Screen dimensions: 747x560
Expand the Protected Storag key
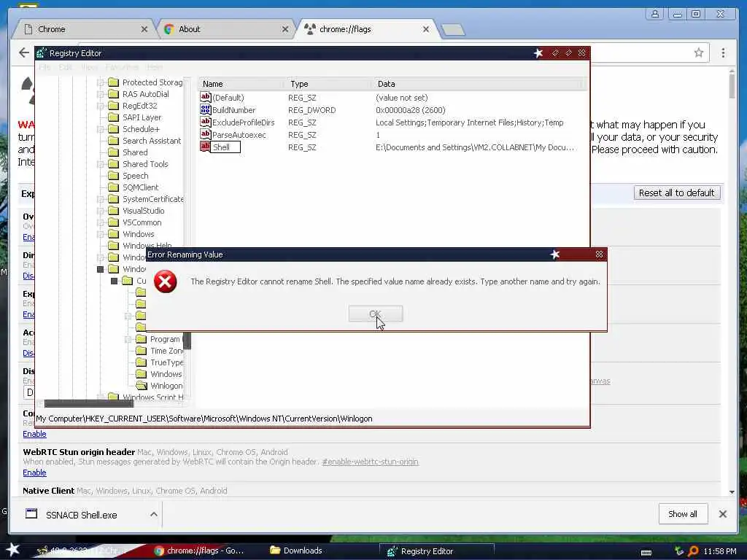[x=101, y=82]
